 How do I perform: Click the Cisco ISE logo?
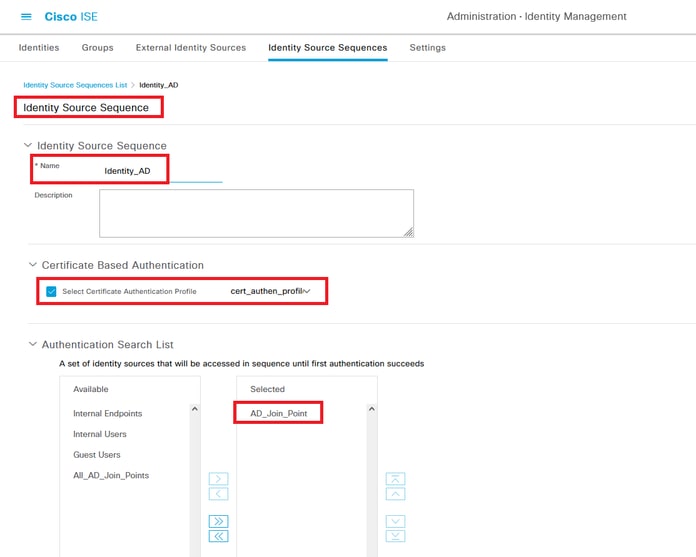click(x=71, y=17)
